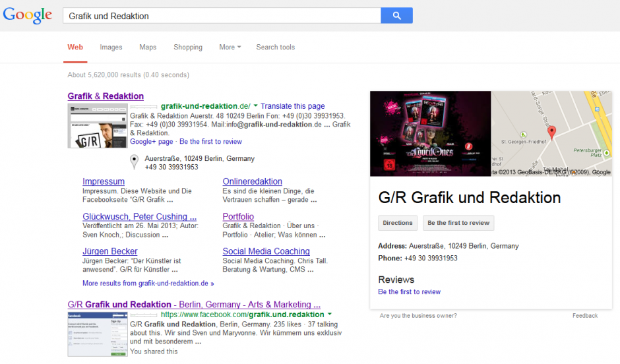
Task: Click About 5,620,000 results text
Action: [128, 75]
